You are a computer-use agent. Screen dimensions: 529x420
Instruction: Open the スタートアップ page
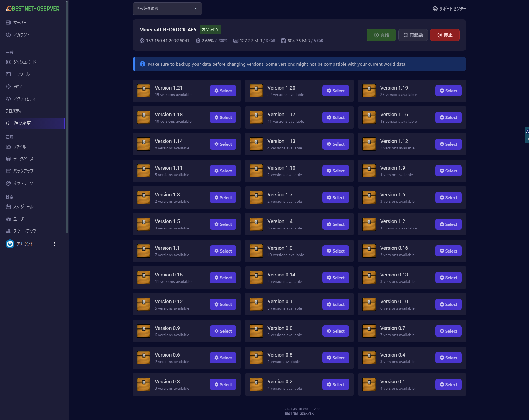(33, 231)
